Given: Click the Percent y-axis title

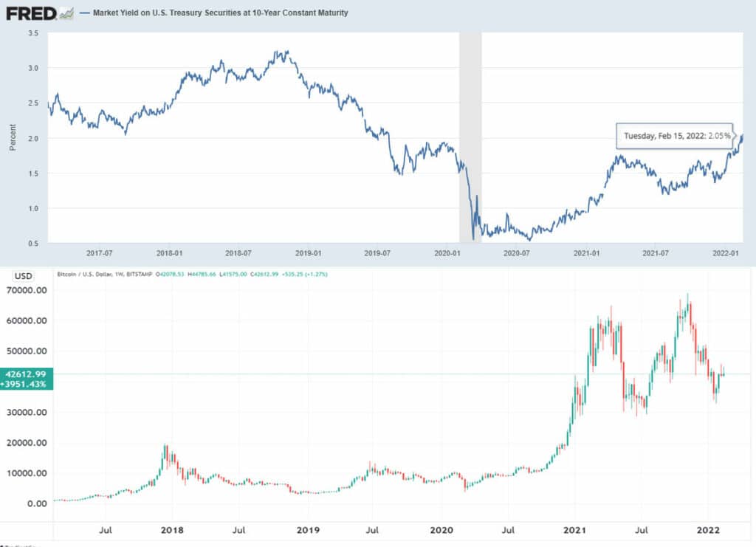Looking at the screenshot, I should click(x=13, y=137).
